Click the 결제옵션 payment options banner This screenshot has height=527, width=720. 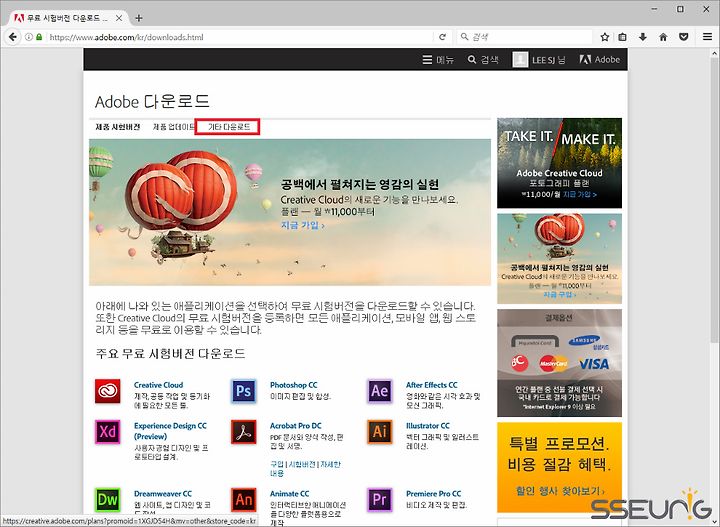[x=559, y=363]
